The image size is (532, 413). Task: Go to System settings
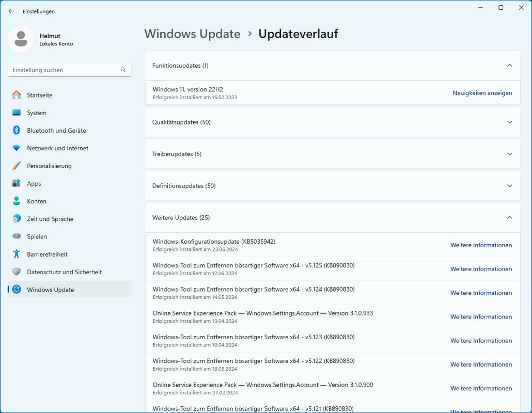click(x=37, y=113)
